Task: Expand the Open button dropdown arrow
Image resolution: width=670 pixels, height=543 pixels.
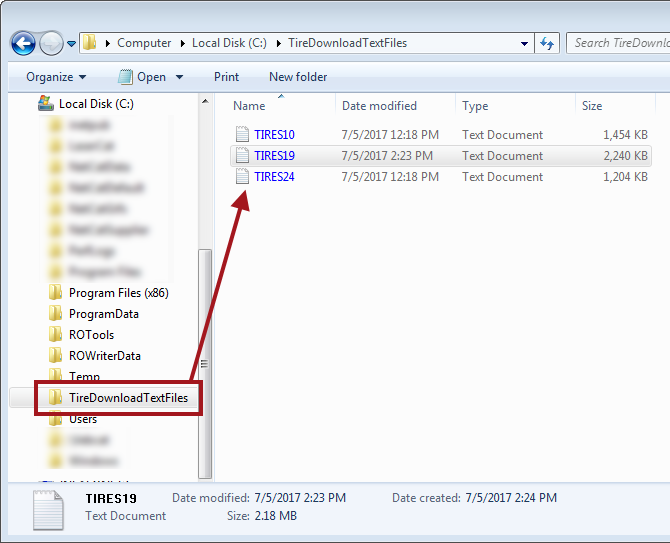Action: coord(179,77)
